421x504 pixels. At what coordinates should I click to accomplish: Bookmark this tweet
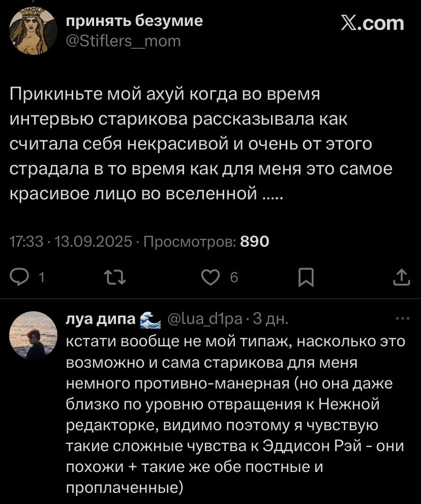(x=306, y=278)
